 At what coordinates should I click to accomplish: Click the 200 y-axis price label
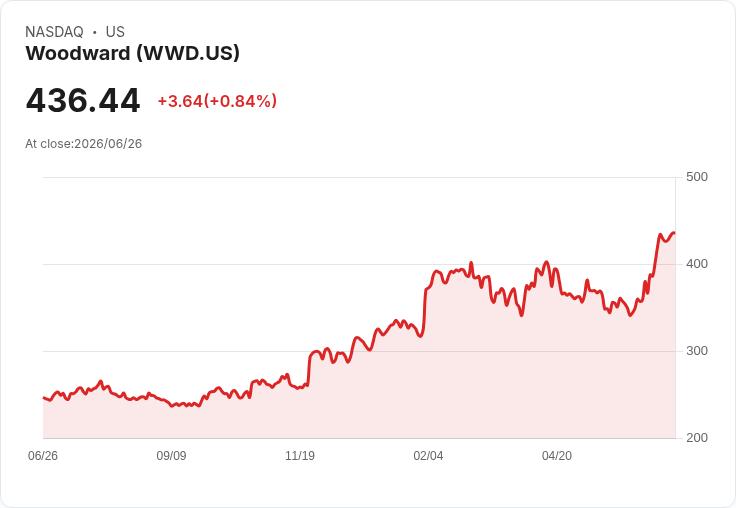pyautogui.click(x=697, y=438)
